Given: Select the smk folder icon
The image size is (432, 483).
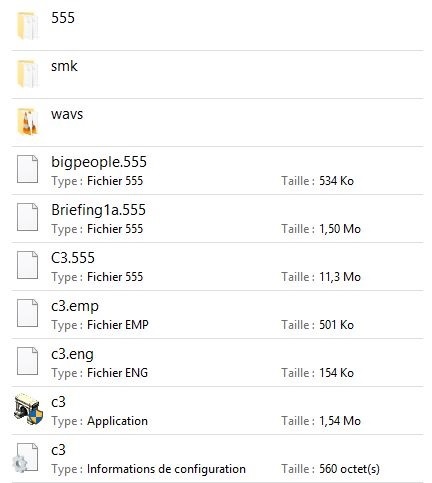Looking at the screenshot, I should pyautogui.click(x=28, y=74).
